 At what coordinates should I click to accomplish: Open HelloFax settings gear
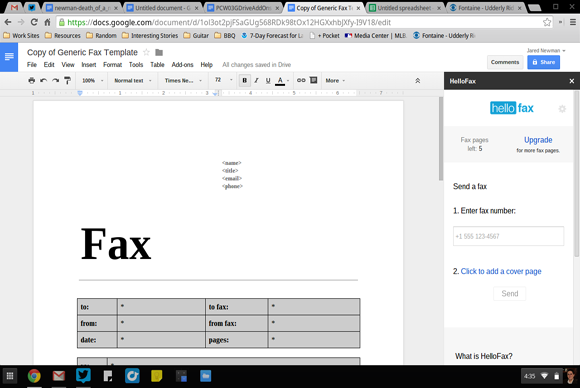click(x=562, y=109)
